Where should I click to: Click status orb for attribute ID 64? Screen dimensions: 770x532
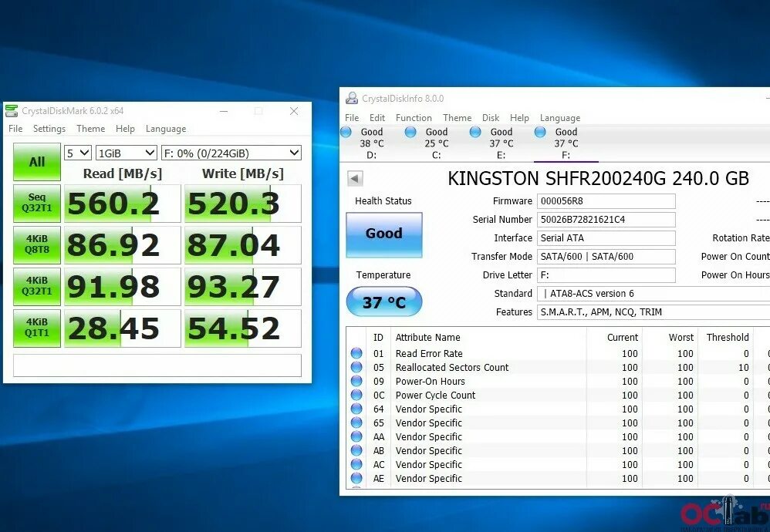pyautogui.click(x=356, y=409)
